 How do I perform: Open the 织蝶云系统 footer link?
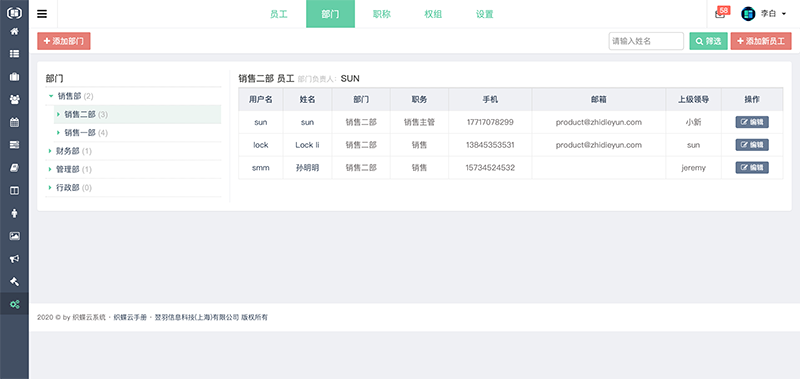coord(90,317)
